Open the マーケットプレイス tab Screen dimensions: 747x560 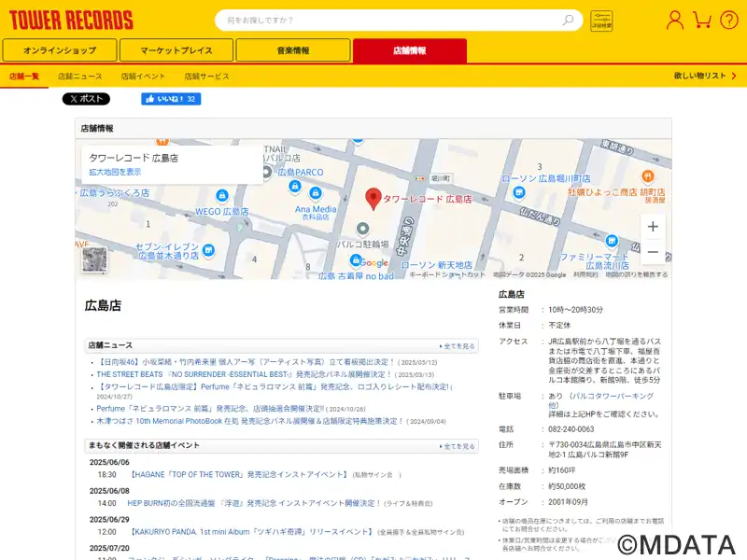(176, 50)
